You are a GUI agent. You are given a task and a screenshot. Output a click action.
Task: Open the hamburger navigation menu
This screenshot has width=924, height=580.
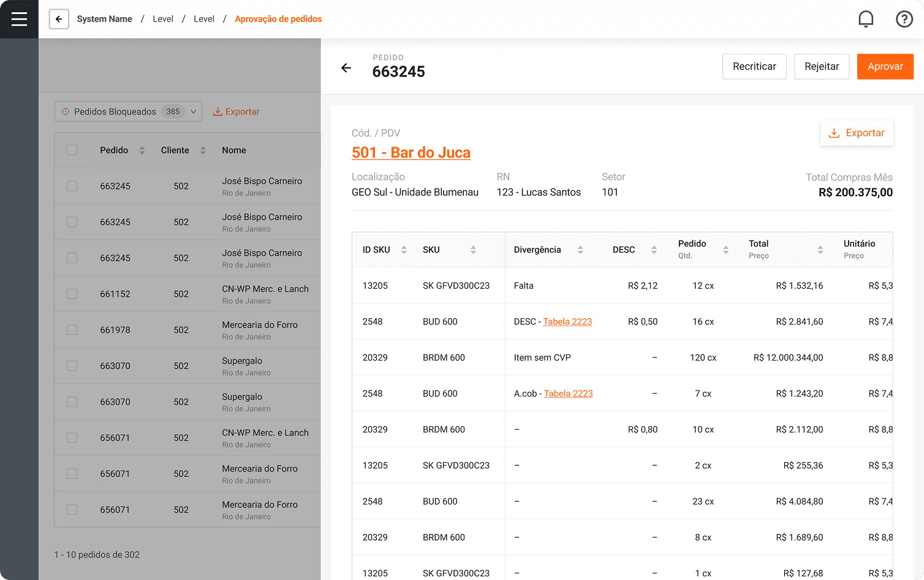click(x=19, y=19)
